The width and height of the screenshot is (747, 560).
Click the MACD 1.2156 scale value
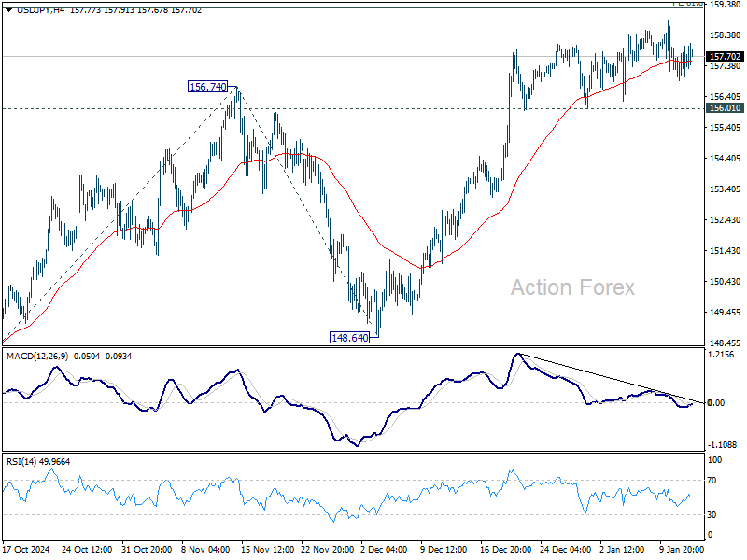pyautogui.click(x=721, y=355)
